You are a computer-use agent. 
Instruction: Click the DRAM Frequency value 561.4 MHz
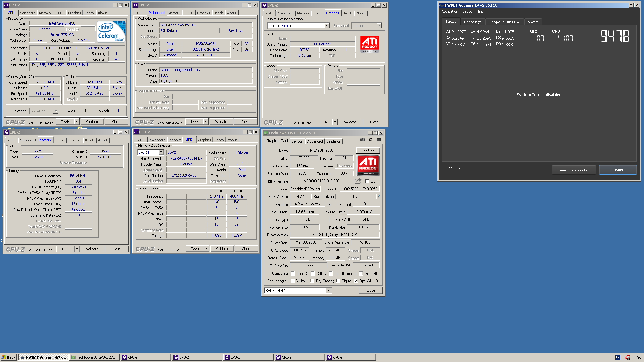(x=78, y=176)
